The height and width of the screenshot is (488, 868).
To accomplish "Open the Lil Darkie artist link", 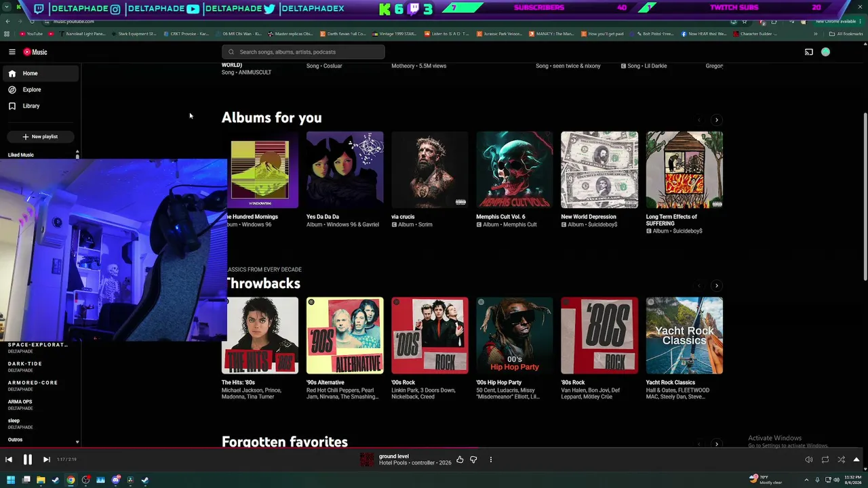I will (x=658, y=66).
